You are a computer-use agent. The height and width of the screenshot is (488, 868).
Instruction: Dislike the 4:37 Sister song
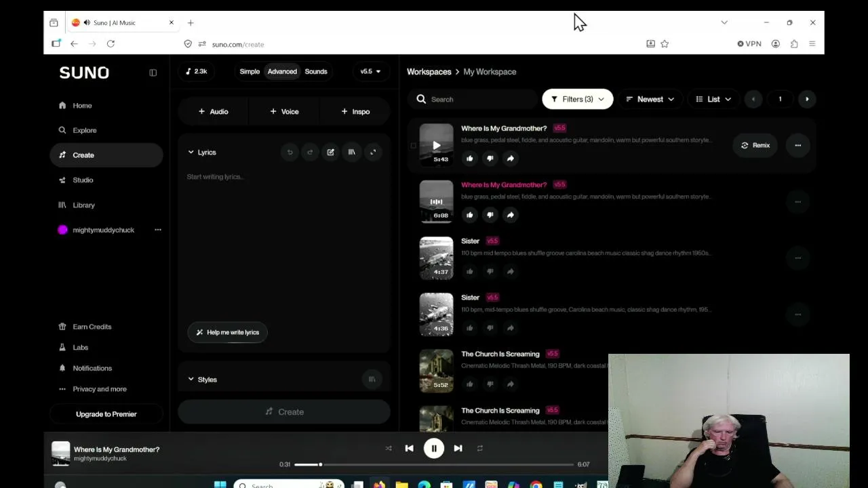[490, 271]
